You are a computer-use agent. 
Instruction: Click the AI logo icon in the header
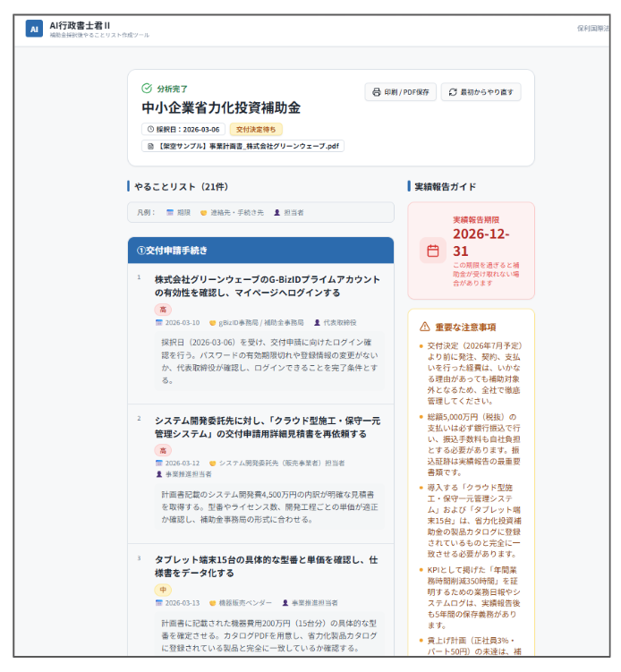pyautogui.click(x=34, y=30)
